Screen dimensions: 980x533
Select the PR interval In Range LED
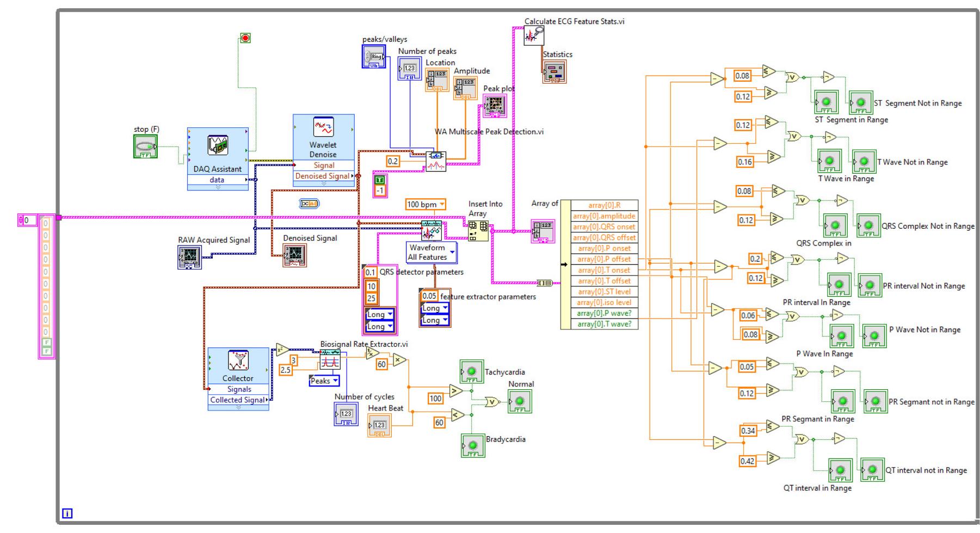[839, 285]
